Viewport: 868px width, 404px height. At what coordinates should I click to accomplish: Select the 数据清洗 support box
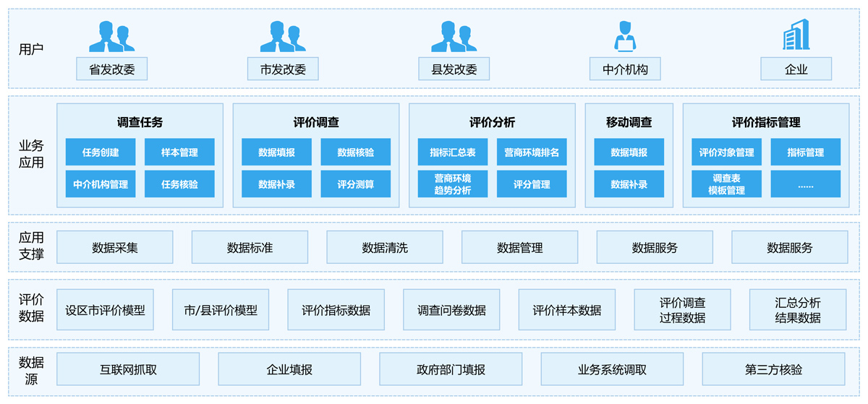click(385, 247)
